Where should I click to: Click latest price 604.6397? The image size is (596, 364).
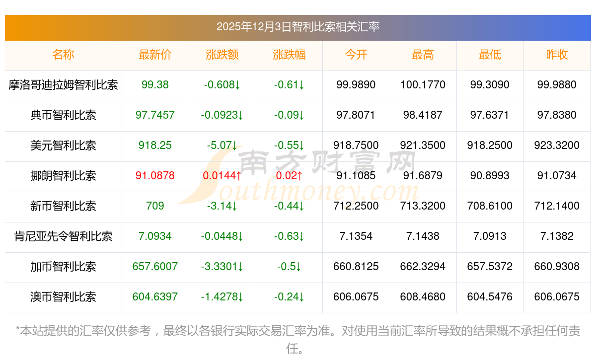click(x=155, y=297)
